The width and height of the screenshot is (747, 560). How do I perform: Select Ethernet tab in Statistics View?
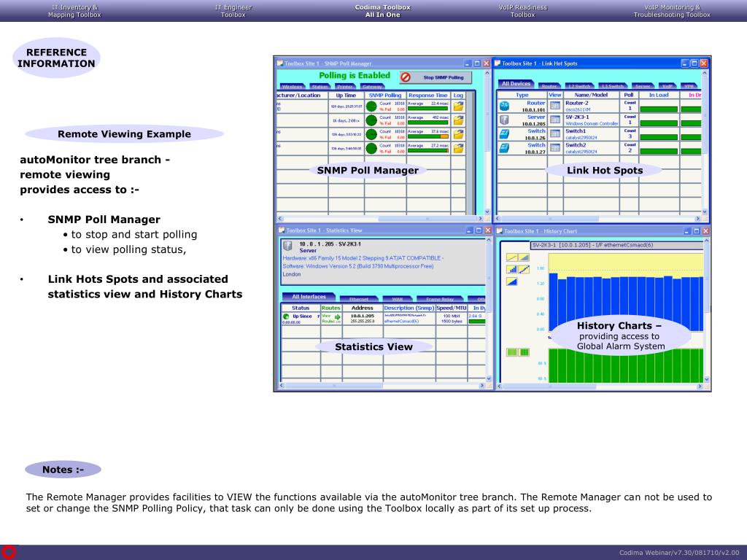359,300
